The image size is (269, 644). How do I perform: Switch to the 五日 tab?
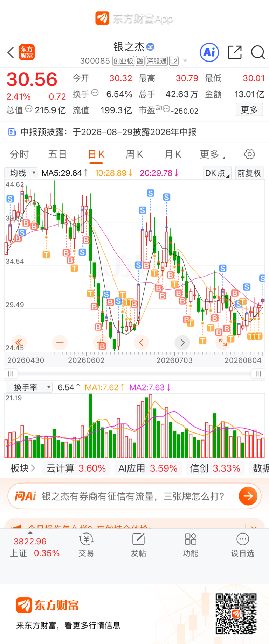(x=57, y=154)
